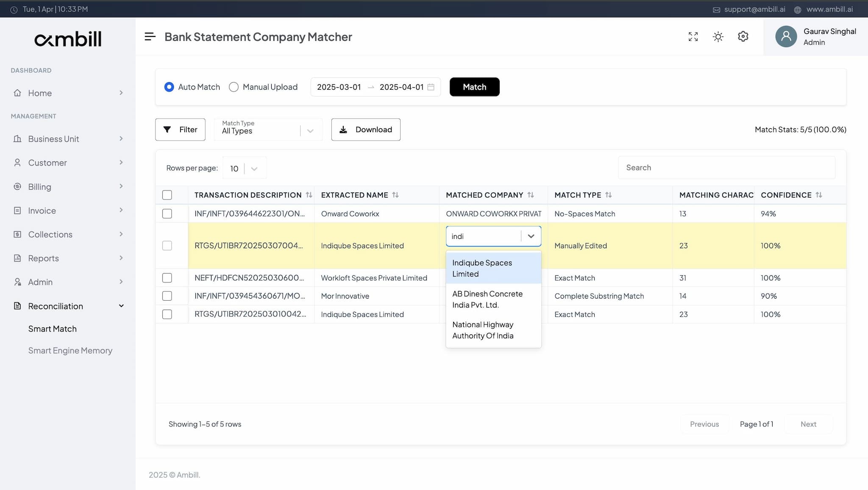Click the Billing coin icon
The height and width of the screenshot is (490, 868).
click(17, 186)
